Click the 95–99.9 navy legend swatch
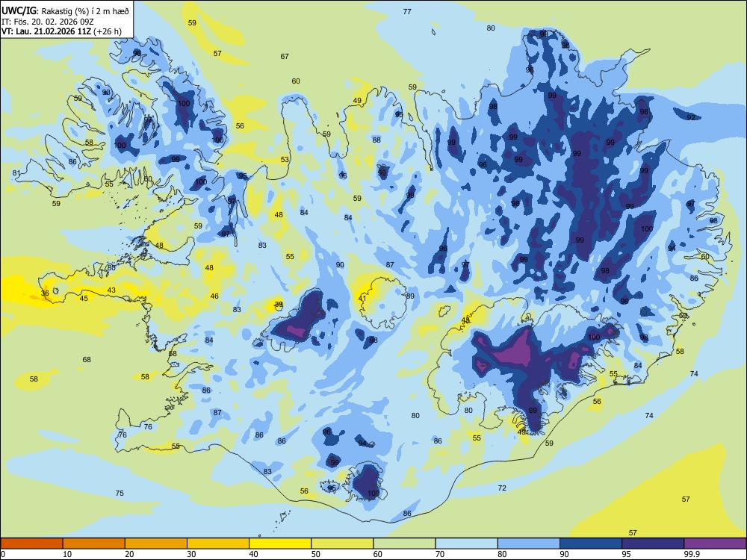This screenshot has height=560, width=747. coord(653,544)
